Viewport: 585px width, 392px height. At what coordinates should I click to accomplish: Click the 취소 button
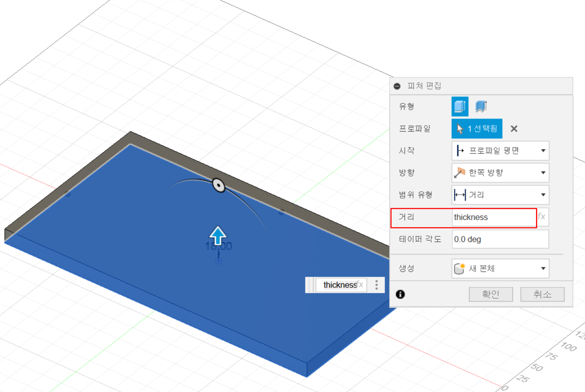tap(542, 294)
